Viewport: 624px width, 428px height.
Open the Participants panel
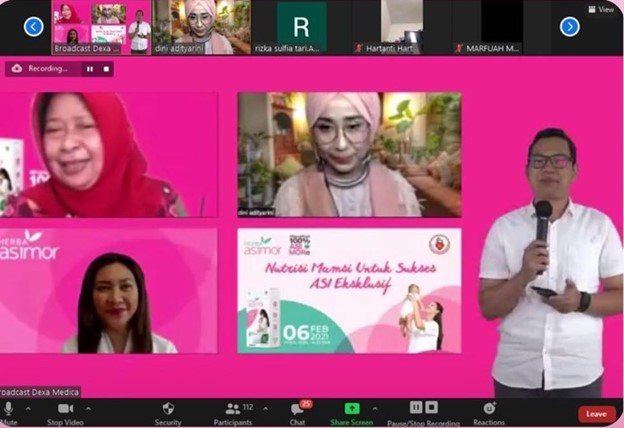233,414
